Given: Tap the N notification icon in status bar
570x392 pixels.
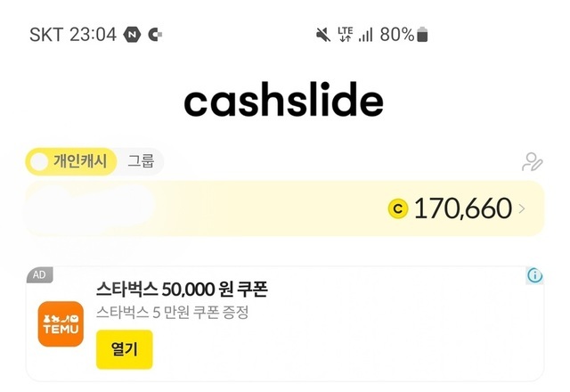Looking at the screenshot, I should click(x=133, y=35).
